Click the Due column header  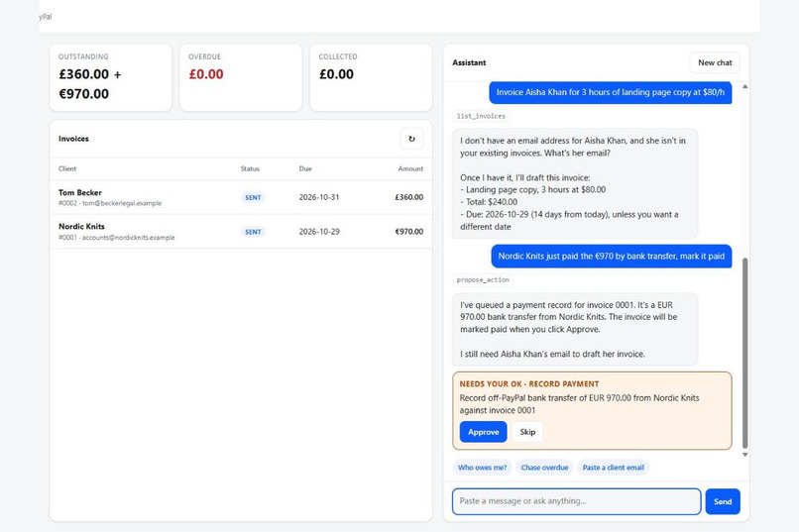305,168
